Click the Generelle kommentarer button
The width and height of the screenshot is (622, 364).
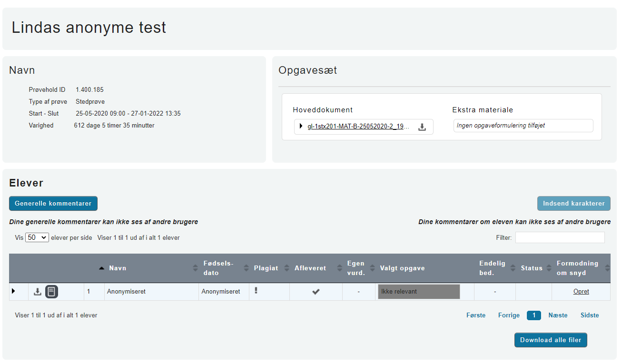tap(53, 203)
